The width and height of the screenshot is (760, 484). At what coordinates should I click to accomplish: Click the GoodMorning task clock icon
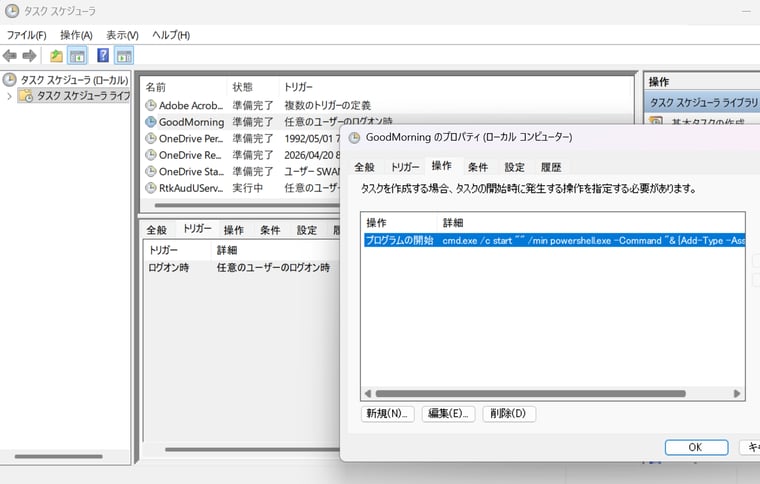click(x=151, y=122)
